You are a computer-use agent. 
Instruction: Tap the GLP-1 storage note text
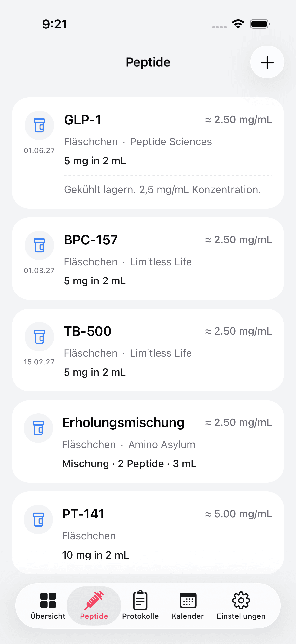[162, 190]
